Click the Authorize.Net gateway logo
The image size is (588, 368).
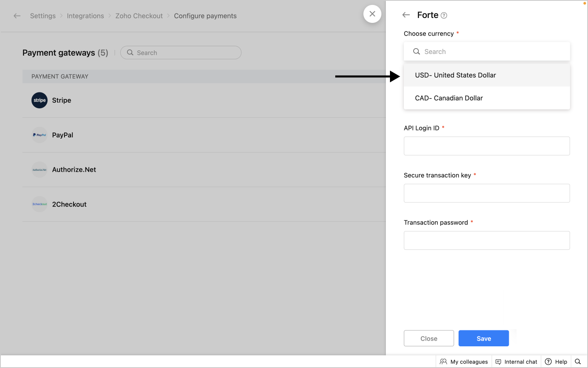coord(40,170)
